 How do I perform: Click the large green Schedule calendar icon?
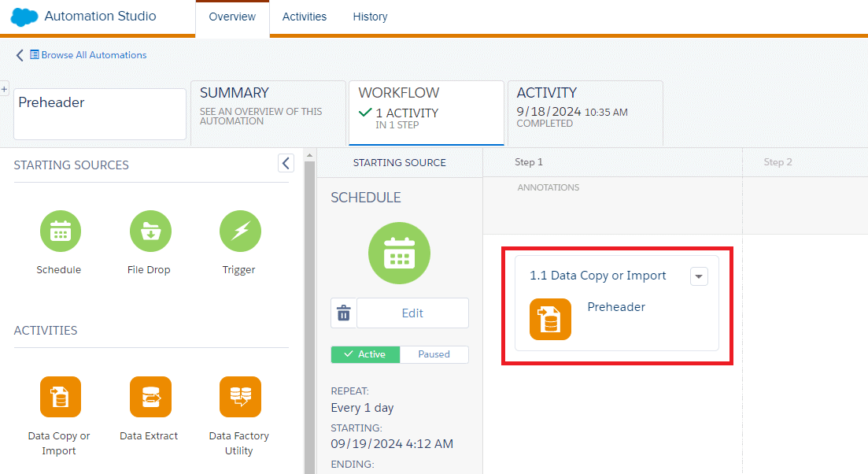point(399,253)
